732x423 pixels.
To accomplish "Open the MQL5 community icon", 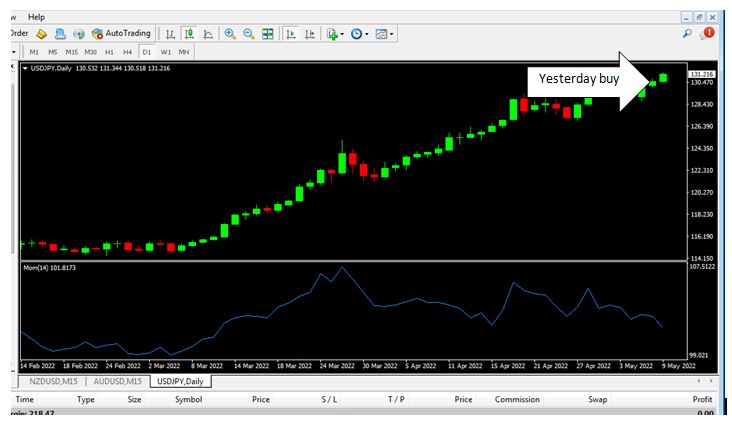I will coord(60,34).
